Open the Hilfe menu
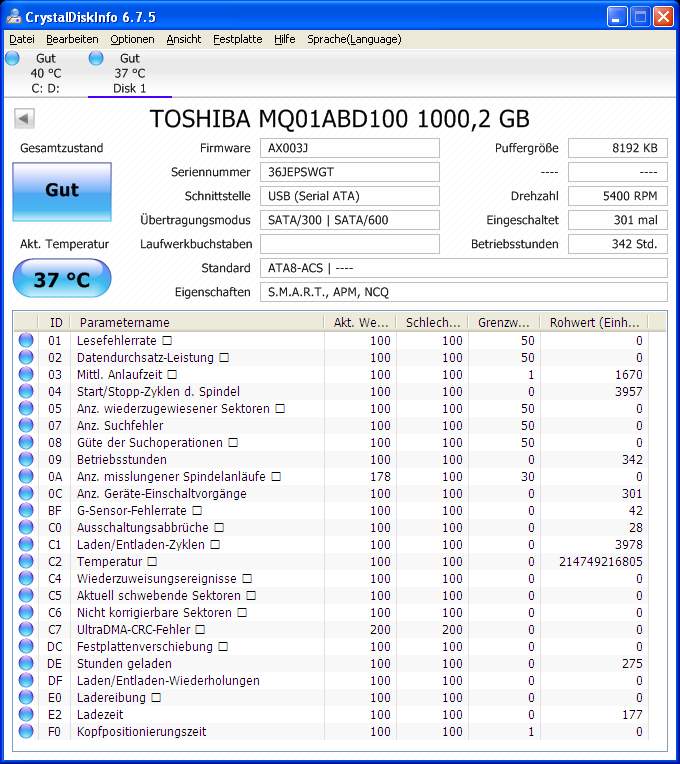 click(284, 39)
